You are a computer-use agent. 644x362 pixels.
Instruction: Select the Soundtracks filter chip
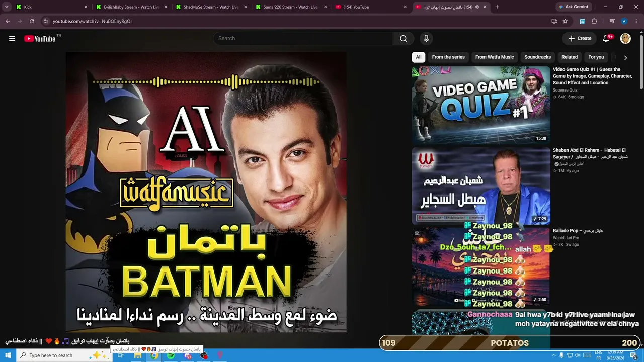(537, 57)
